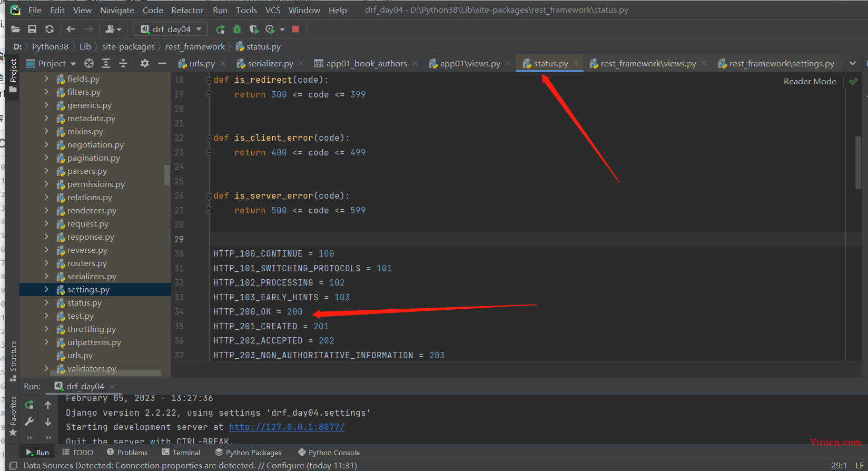
Task: Select pagination.py in the project tree
Action: (x=94, y=158)
